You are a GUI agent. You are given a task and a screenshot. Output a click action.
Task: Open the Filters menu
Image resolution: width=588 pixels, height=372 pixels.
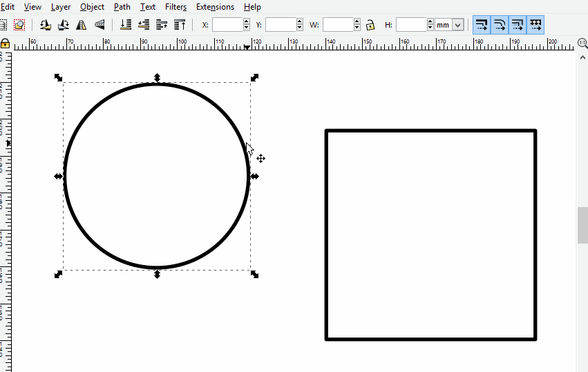click(176, 7)
